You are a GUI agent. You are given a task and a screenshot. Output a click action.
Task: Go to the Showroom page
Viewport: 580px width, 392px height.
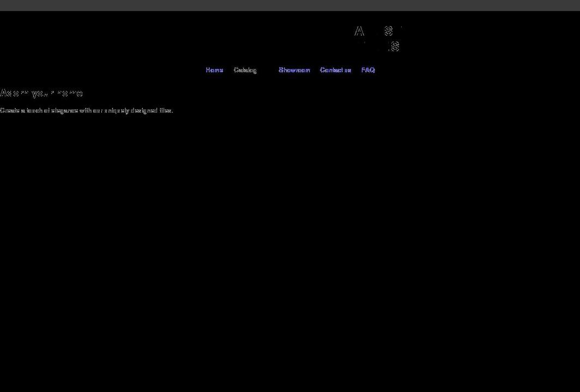coord(294,70)
